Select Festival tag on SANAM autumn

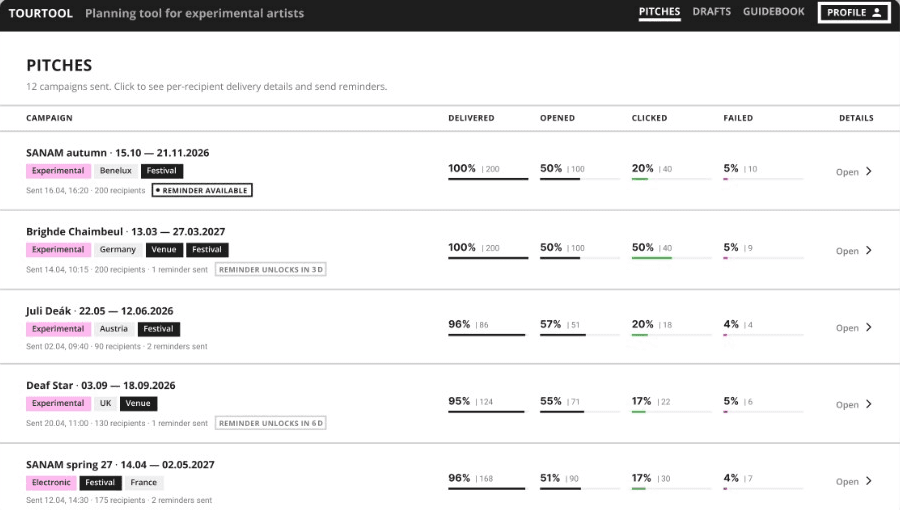pyautogui.click(x=161, y=171)
